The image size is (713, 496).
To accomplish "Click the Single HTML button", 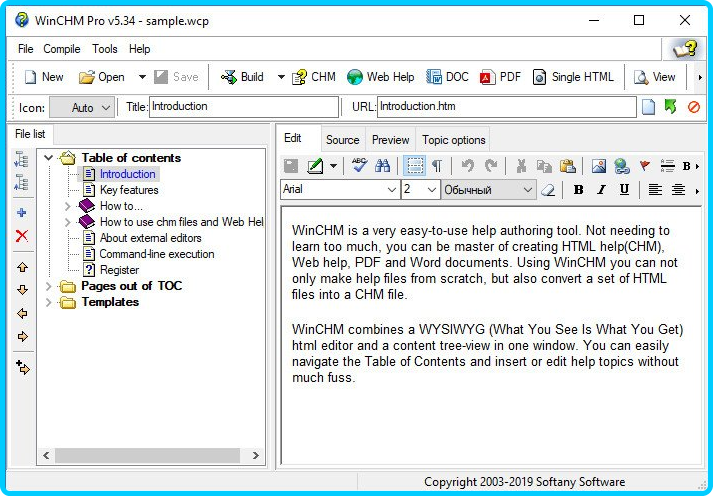I will point(573,77).
